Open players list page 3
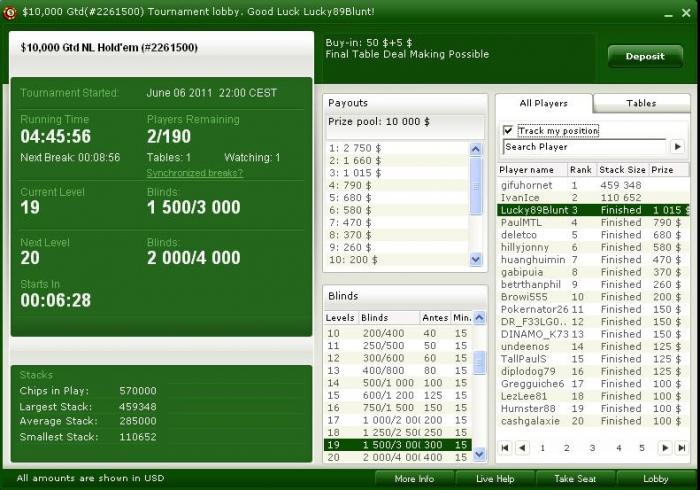This screenshot has width=700, height=490. click(x=592, y=448)
